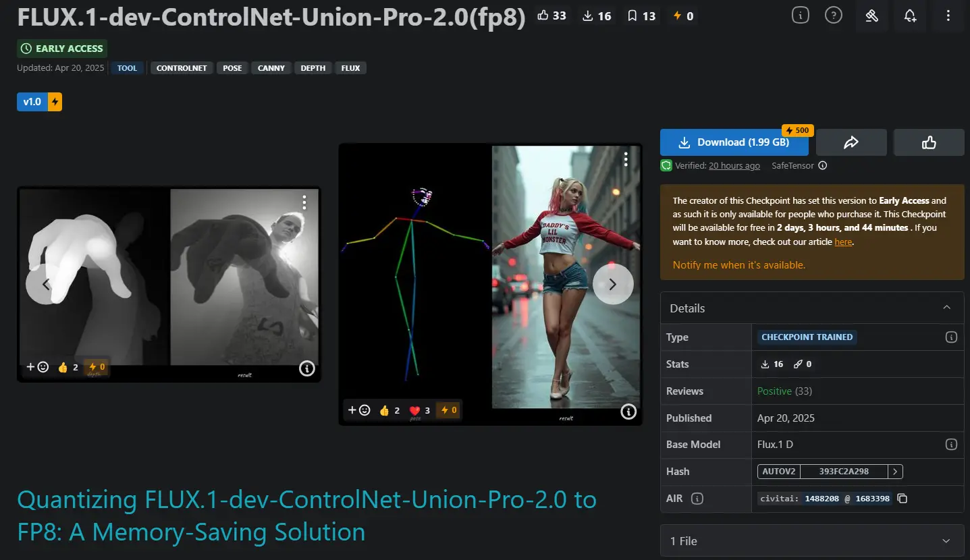The image size is (970, 560).
Task: Like the model with the thumbs-up button
Action: point(928,142)
